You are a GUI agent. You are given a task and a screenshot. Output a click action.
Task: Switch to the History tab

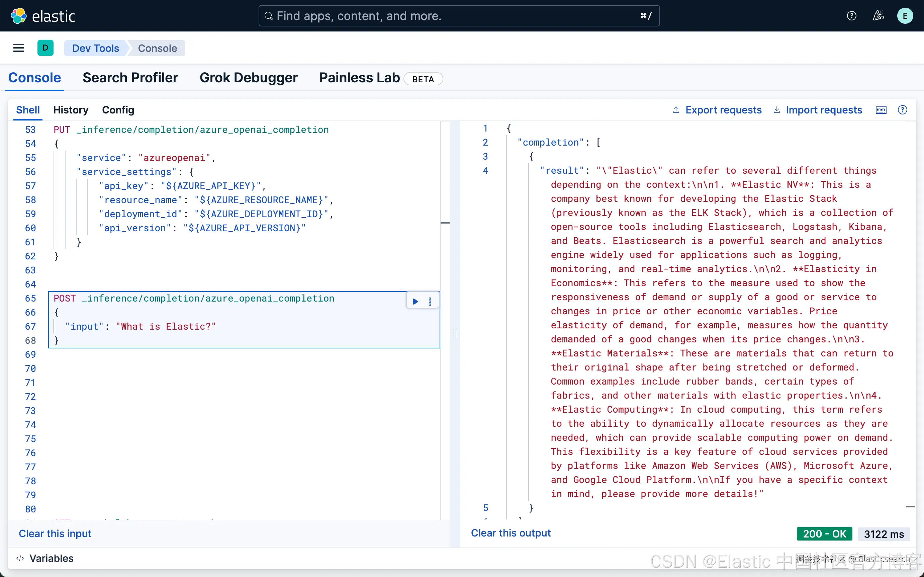(x=71, y=110)
